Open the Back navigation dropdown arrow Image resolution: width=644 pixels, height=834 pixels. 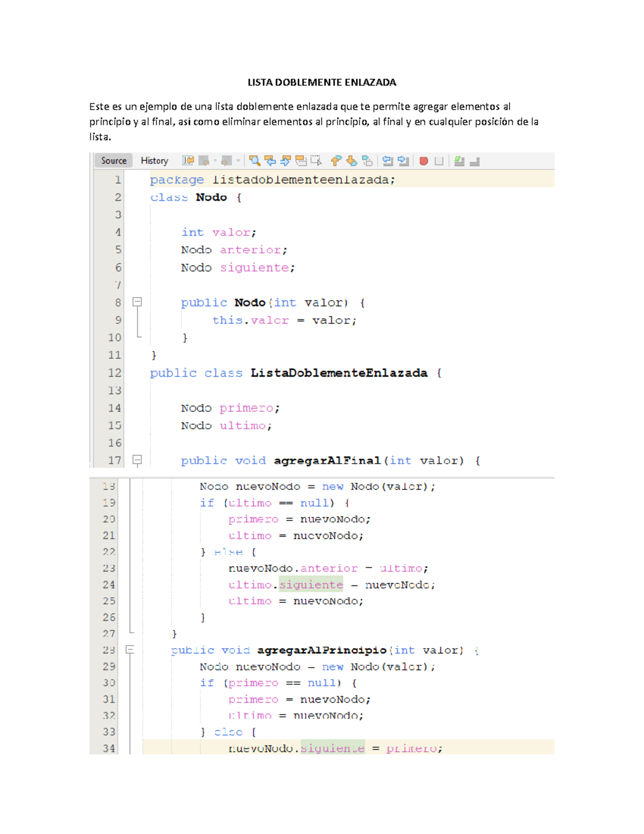(215, 161)
